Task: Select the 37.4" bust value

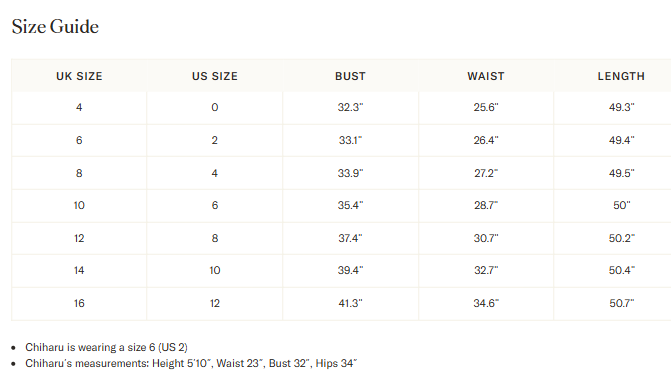Action: [350, 238]
